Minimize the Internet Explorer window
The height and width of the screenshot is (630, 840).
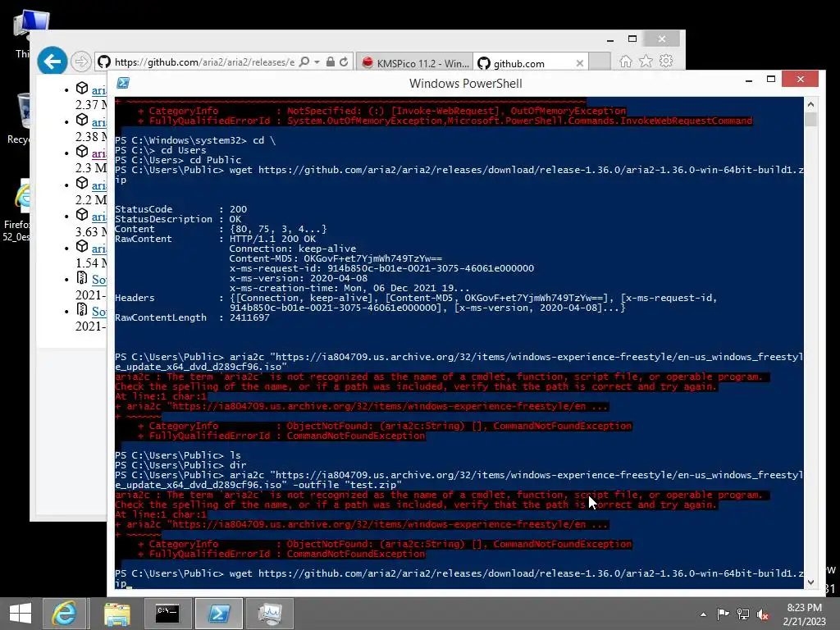610,39
